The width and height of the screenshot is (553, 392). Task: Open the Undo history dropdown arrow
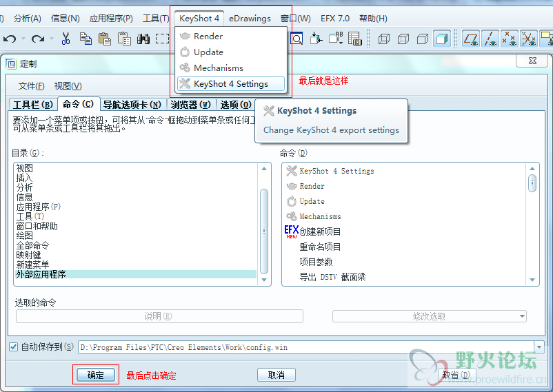click(23, 39)
